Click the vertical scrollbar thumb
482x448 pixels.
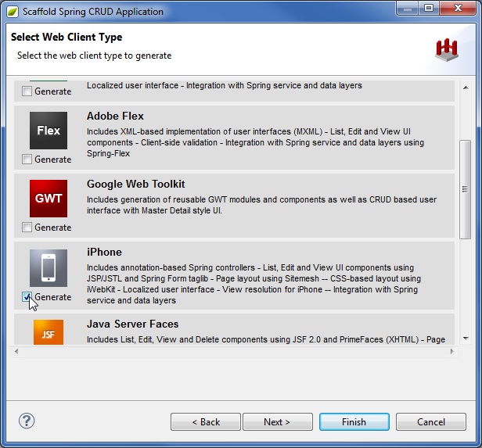466,189
